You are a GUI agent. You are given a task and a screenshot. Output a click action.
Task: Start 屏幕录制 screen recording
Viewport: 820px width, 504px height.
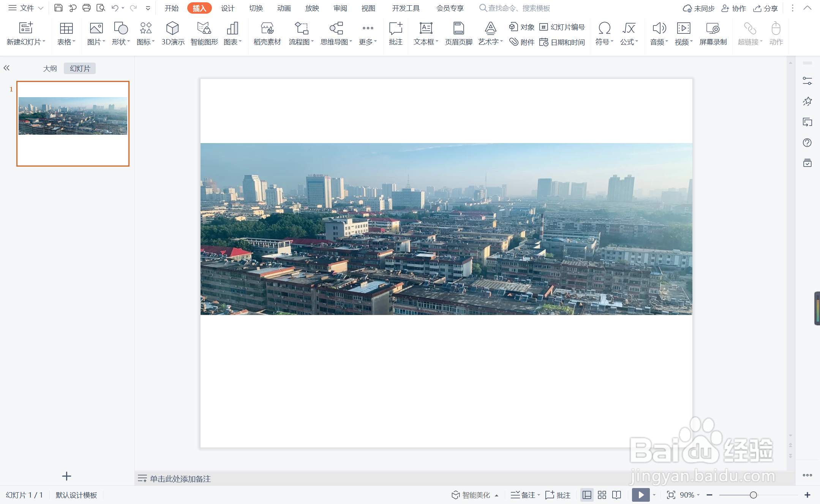713,33
